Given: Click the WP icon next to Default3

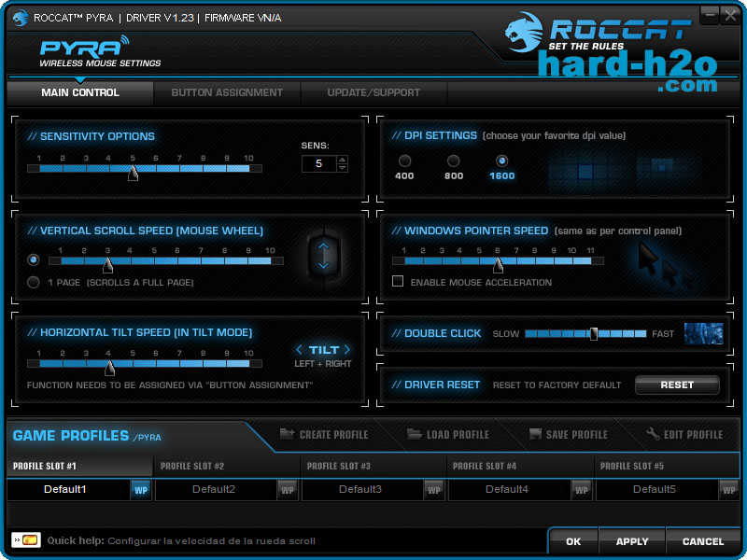Looking at the screenshot, I should coord(434,490).
